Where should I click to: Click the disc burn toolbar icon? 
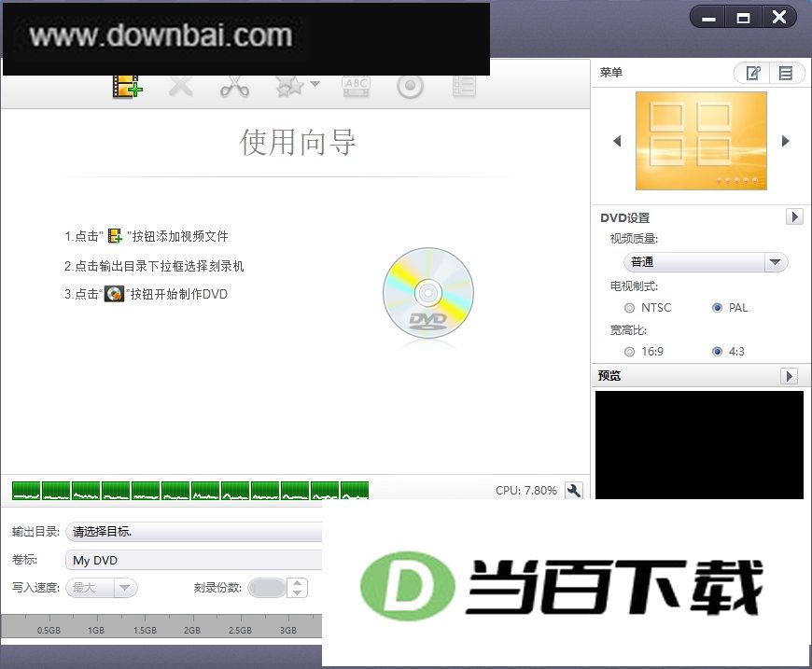(x=410, y=87)
